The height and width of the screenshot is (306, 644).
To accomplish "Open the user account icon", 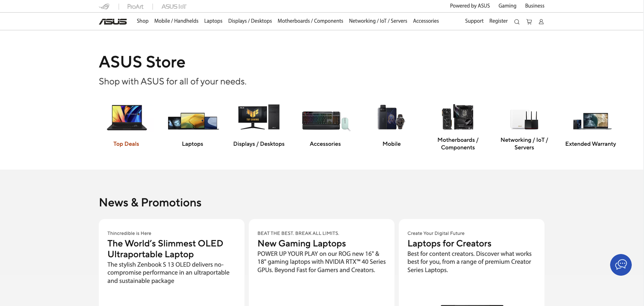I will point(541,22).
